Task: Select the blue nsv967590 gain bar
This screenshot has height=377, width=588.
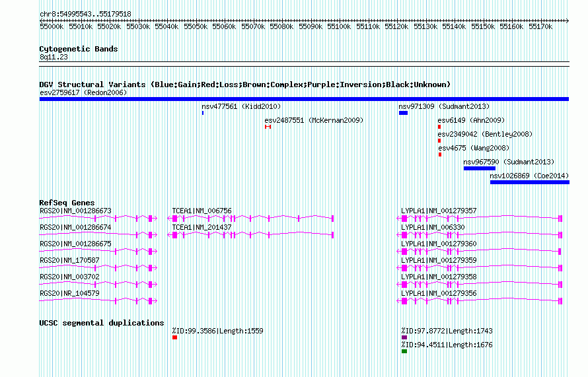Action: click(480, 168)
